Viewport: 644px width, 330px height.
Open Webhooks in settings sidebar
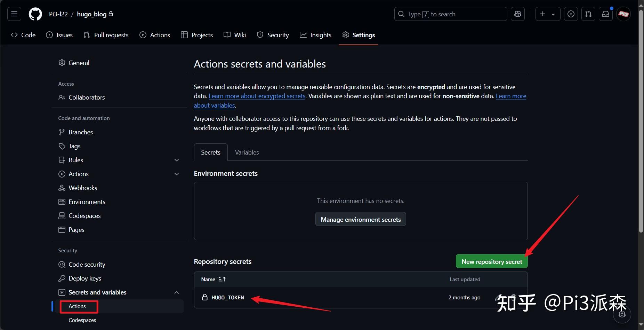coord(83,188)
